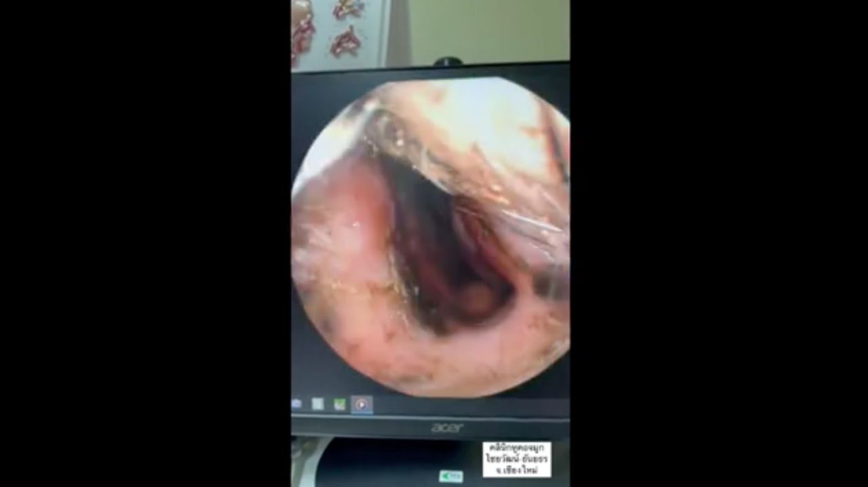Click the webcam bump atop the monitor
Screen dimensions: 868x487
448,62
